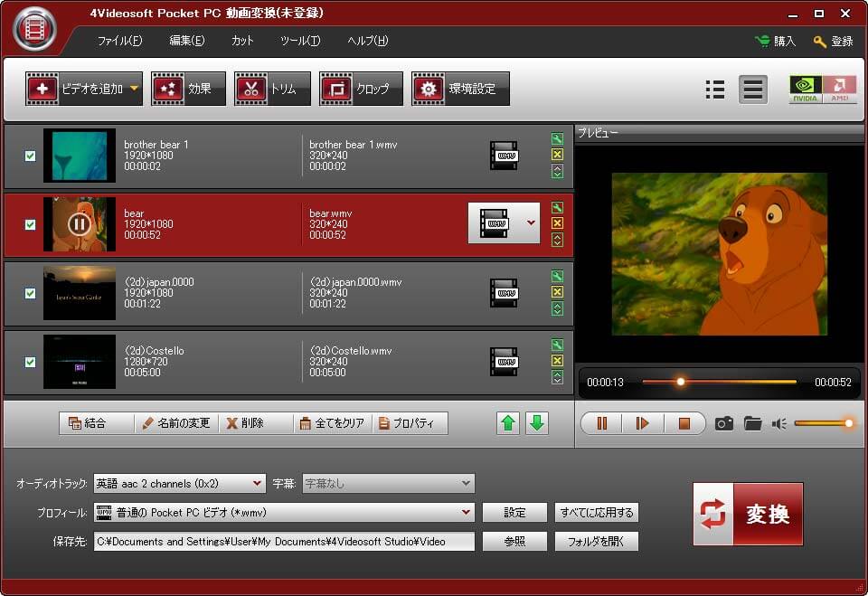Open the 編集(E) menu

point(187,41)
